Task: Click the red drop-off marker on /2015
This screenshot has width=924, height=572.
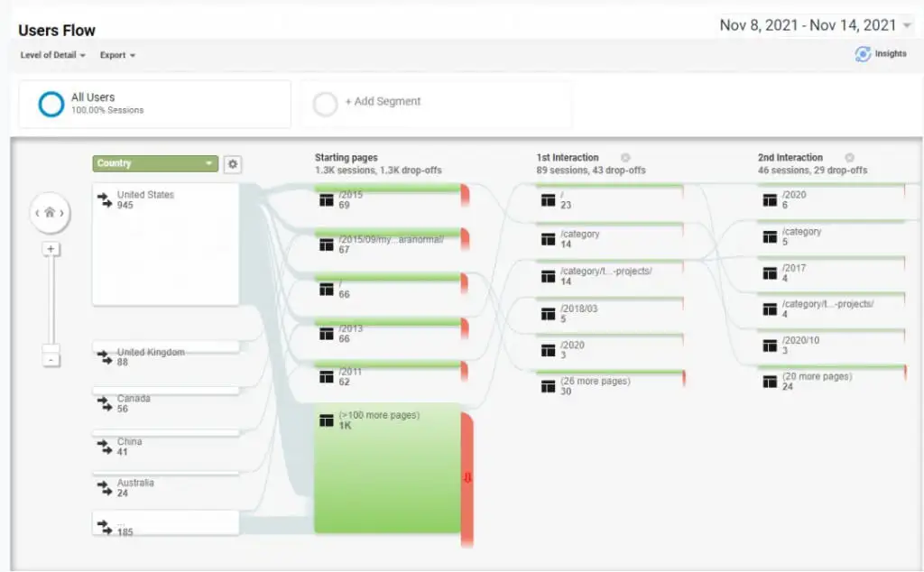Action: (x=465, y=195)
